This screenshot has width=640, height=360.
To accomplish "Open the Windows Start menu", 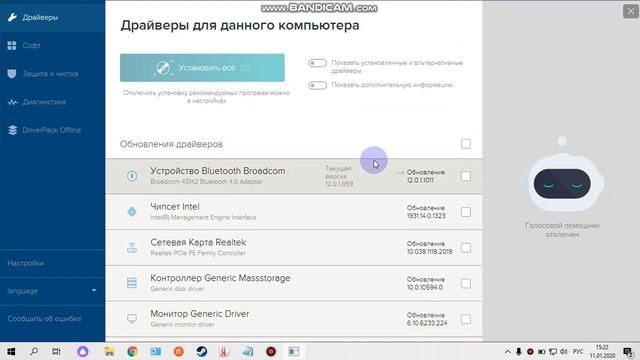I will click(11, 351).
